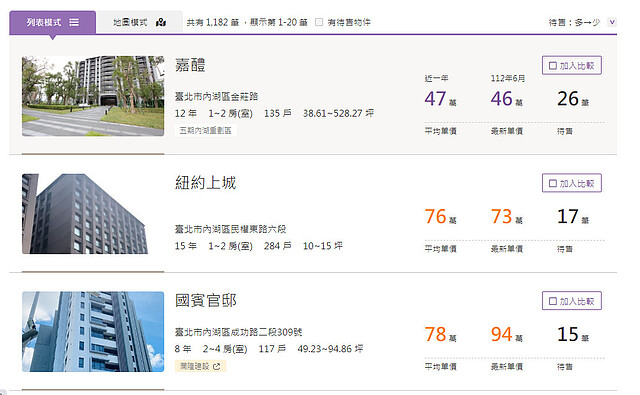Click 國賓官邸 for-sale count 15

pos(573,335)
